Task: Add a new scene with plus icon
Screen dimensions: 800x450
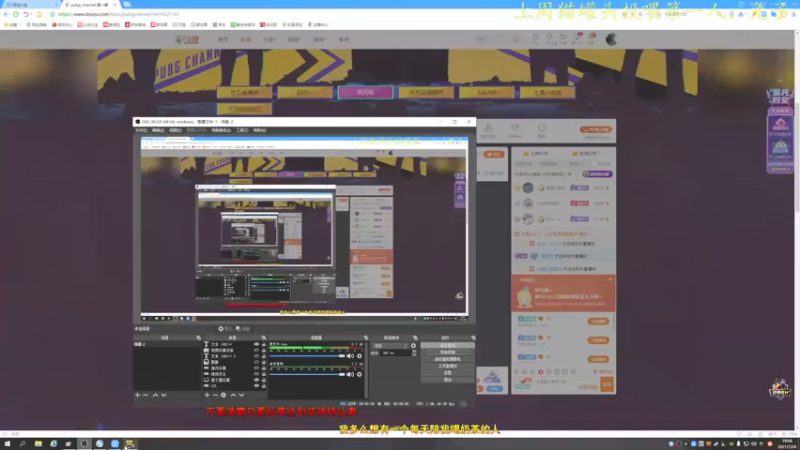Action: 137,395
